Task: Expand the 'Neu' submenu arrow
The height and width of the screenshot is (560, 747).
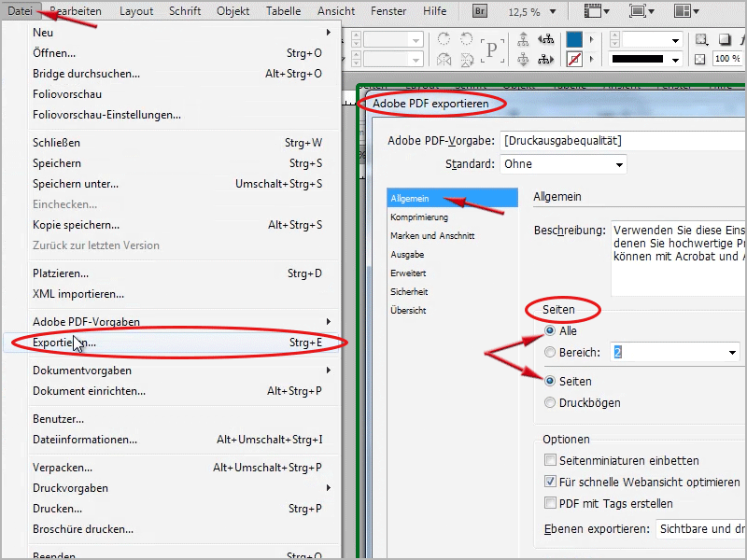Action: [329, 32]
